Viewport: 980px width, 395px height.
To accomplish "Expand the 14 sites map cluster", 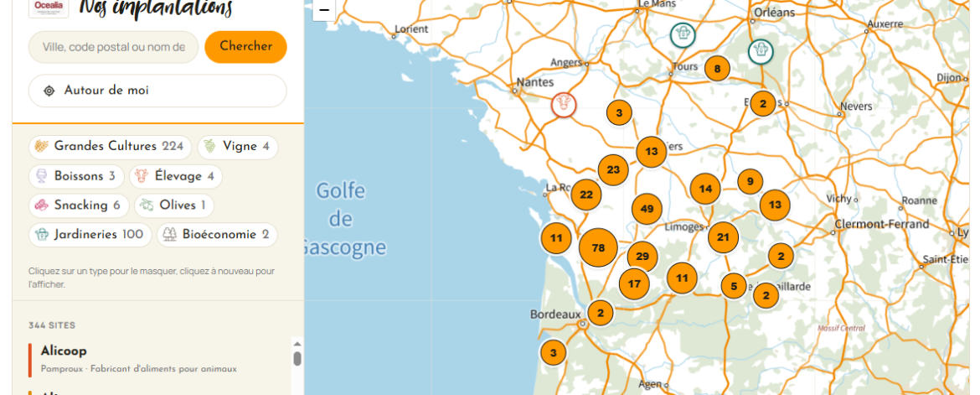I will [705, 189].
